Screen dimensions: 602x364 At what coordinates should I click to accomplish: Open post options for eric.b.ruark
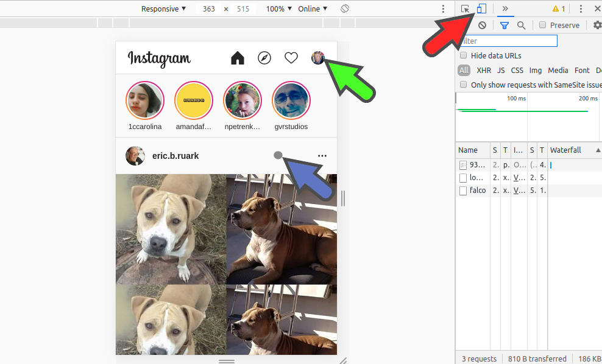click(x=322, y=156)
